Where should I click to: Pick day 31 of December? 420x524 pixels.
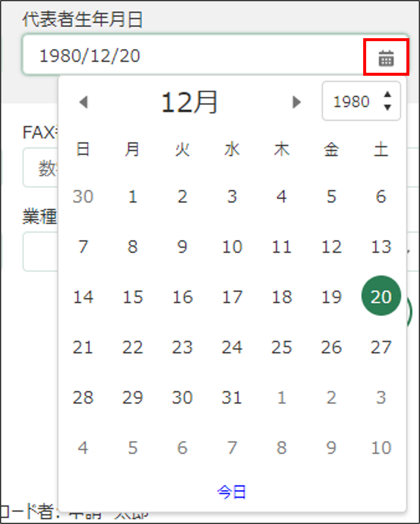pos(232,397)
